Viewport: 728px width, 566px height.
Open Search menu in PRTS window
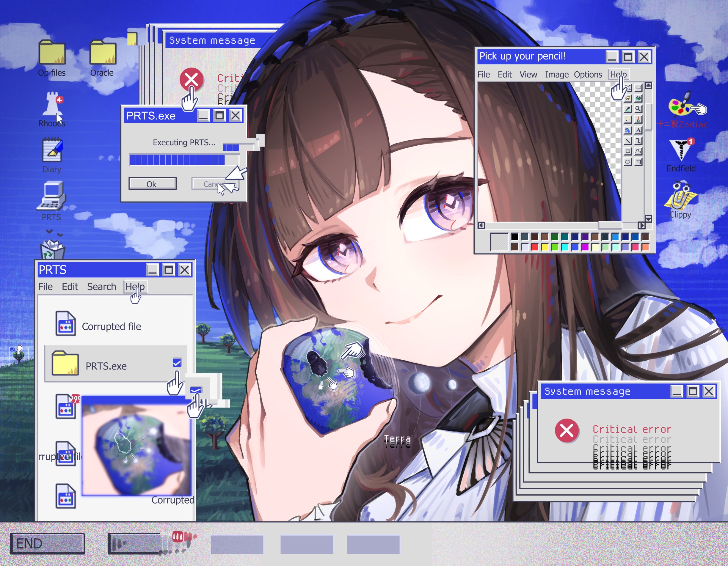click(101, 287)
